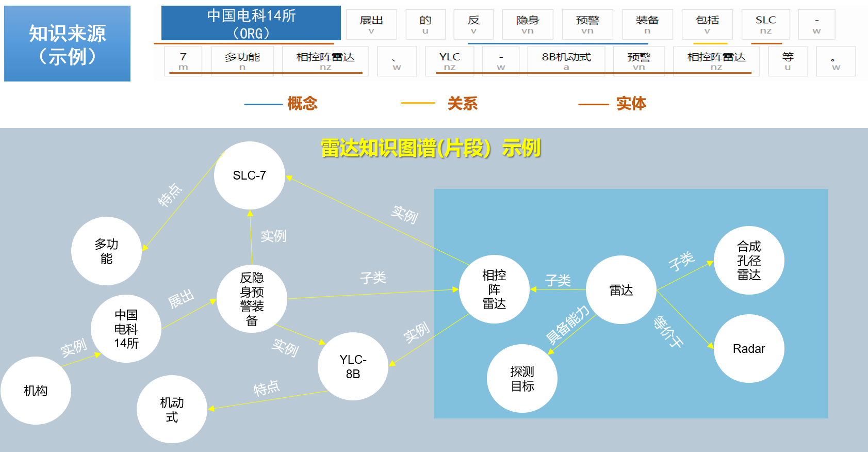Click the 。w period token box

(836, 61)
